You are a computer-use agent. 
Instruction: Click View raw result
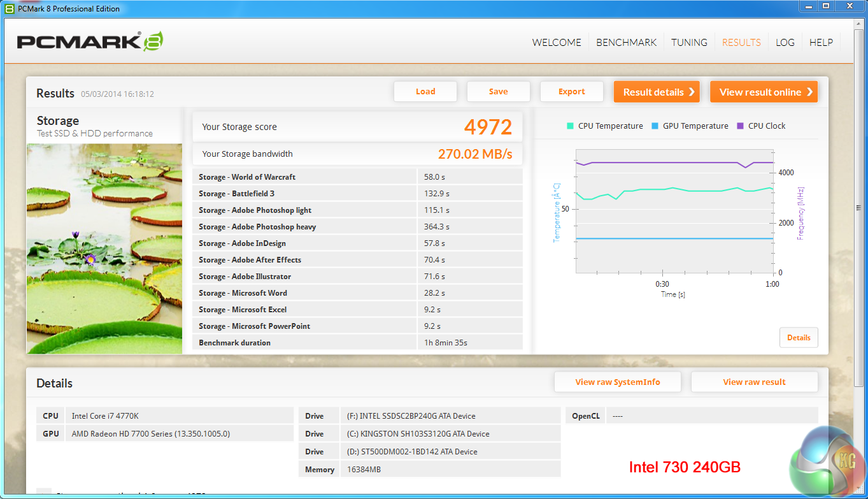pos(754,382)
